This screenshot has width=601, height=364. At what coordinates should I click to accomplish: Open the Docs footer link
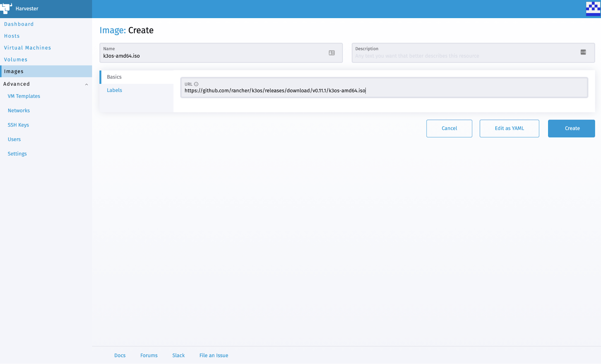pyautogui.click(x=120, y=355)
